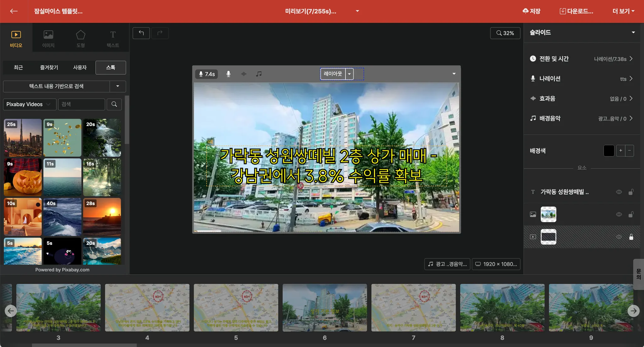The image size is (644, 347).
Task: Click the microphone icon in the slide toolbar
Action: point(229,74)
